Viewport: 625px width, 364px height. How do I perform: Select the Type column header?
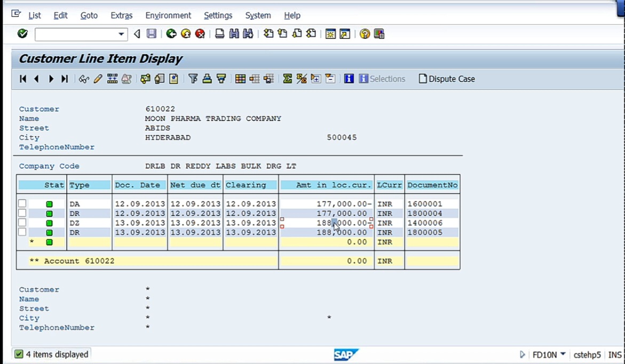pyautogui.click(x=89, y=185)
